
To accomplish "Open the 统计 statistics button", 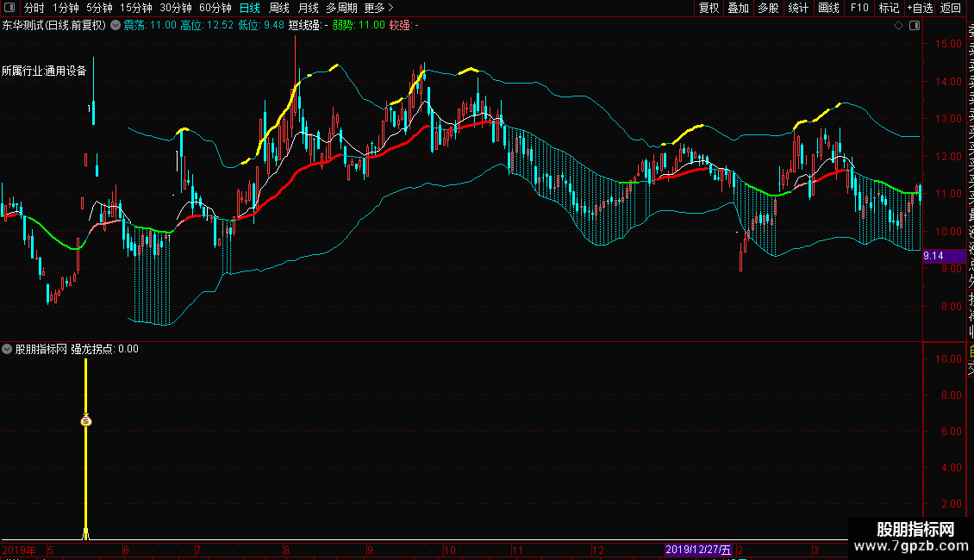I will (798, 8).
